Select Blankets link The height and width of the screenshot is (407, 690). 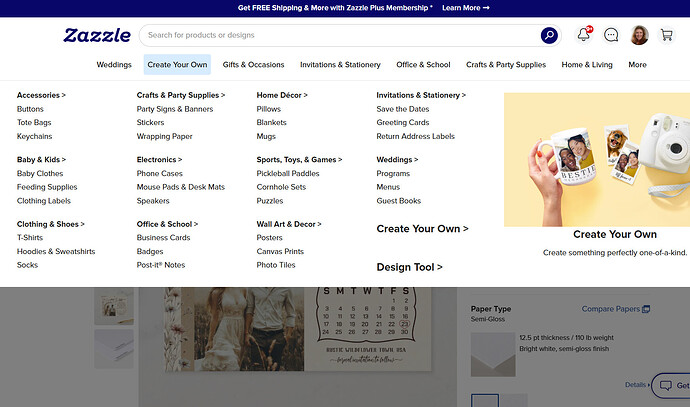click(x=272, y=123)
